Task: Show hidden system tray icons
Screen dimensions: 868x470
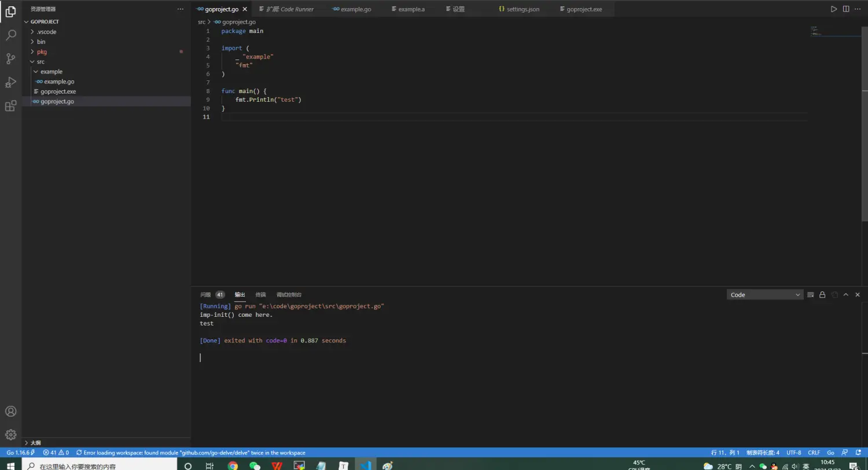Action: [x=752, y=466]
